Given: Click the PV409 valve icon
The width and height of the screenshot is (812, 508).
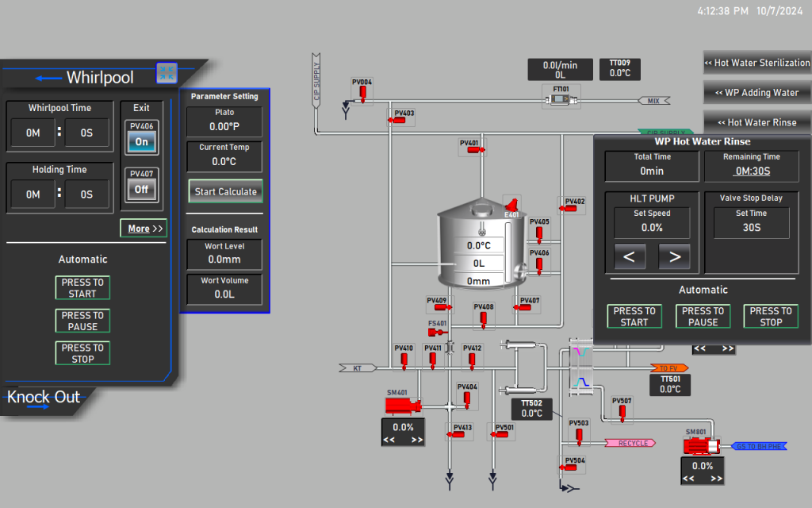Looking at the screenshot, I should (442, 307).
